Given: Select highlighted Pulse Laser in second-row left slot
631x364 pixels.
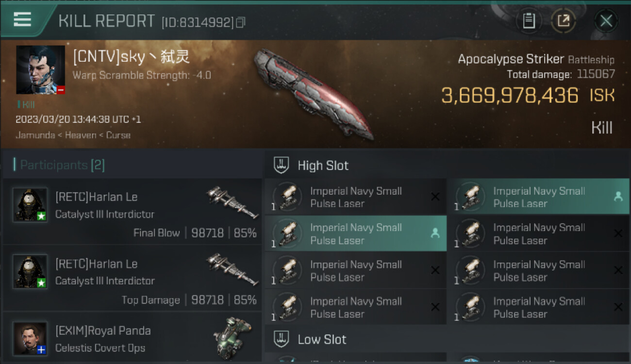Looking at the screenshot, I should (x=355, y=234).
